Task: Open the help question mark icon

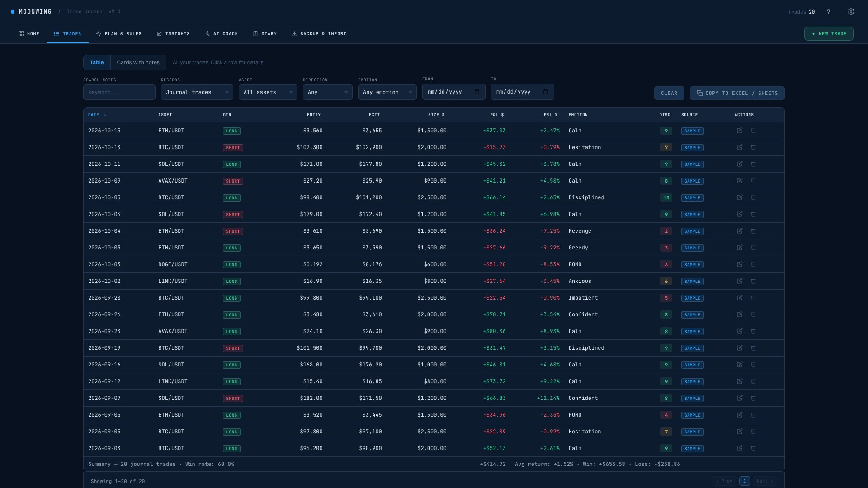Action: pyautogui.click(x=828, y=12)
